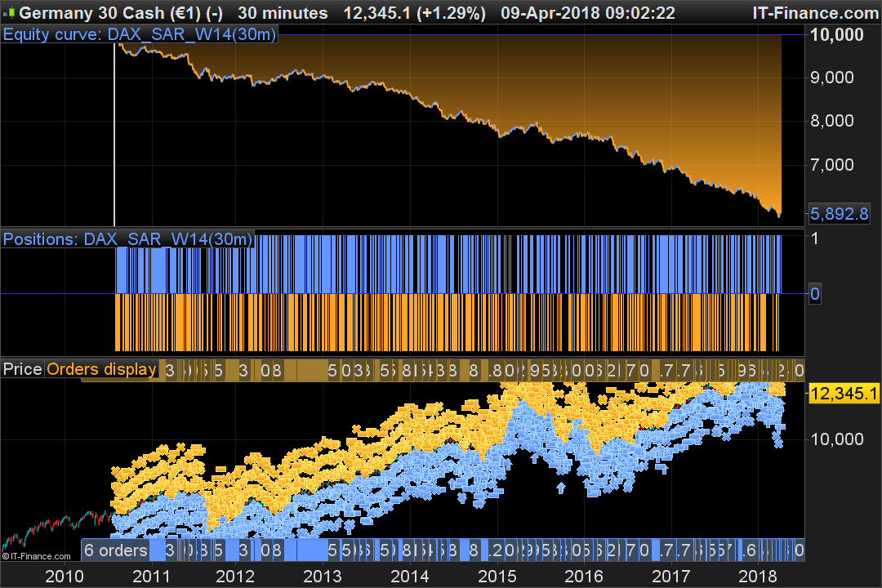This screenshot has width=882, height=588.
Task: Click the isolated blue up-arrow order marker
Action: 561,488
